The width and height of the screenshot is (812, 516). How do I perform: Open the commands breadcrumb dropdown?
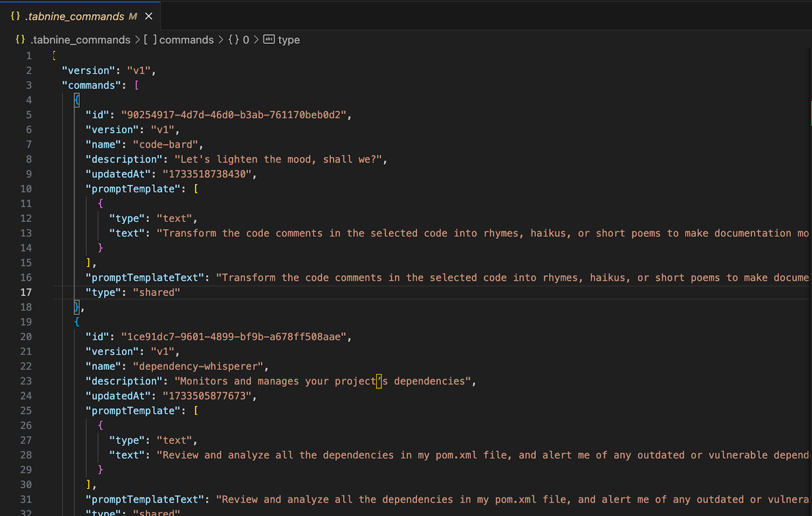click(x=186, y=40)
